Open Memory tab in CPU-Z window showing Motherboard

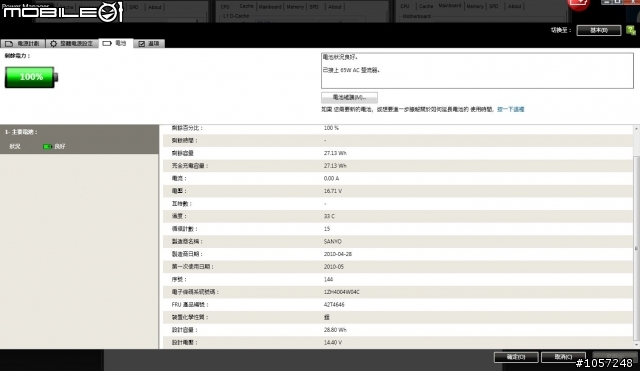point(475,6)
